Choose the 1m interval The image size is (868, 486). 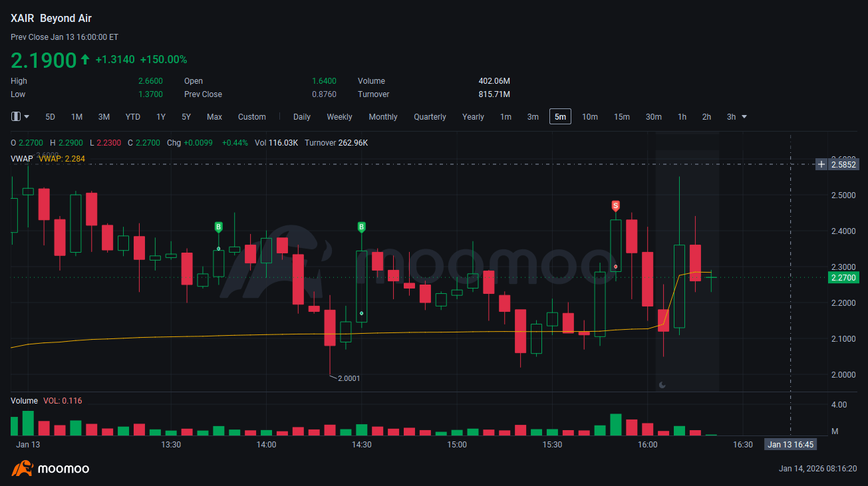(506, 117)
